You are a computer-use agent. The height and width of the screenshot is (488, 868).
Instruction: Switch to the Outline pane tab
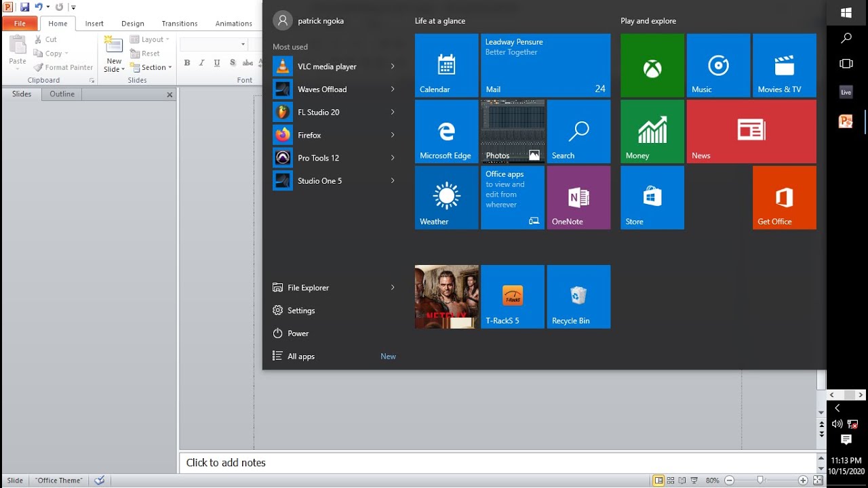(x=62, y=94)
